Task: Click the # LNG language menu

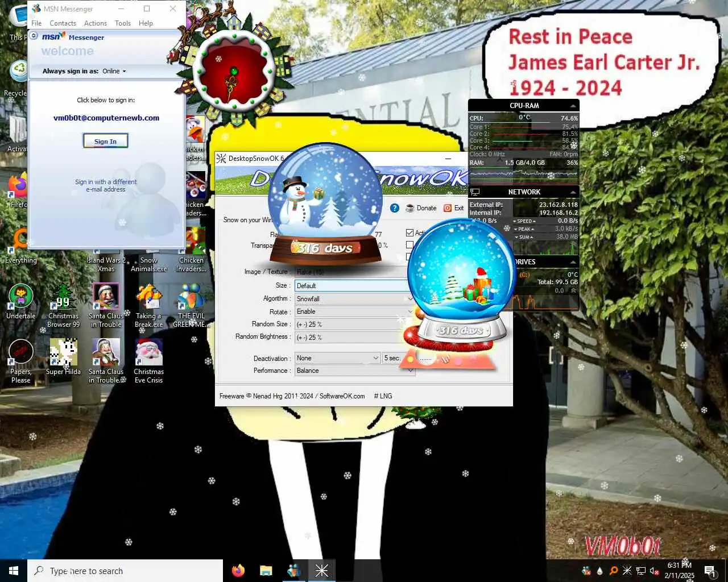Action: 383,396
